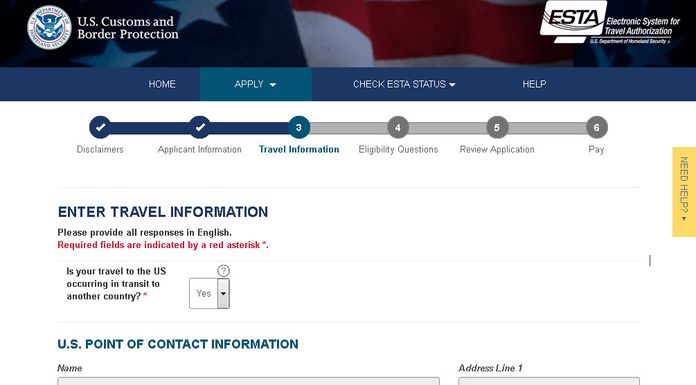Click into the Address Line 1 field

click(549, 381)
